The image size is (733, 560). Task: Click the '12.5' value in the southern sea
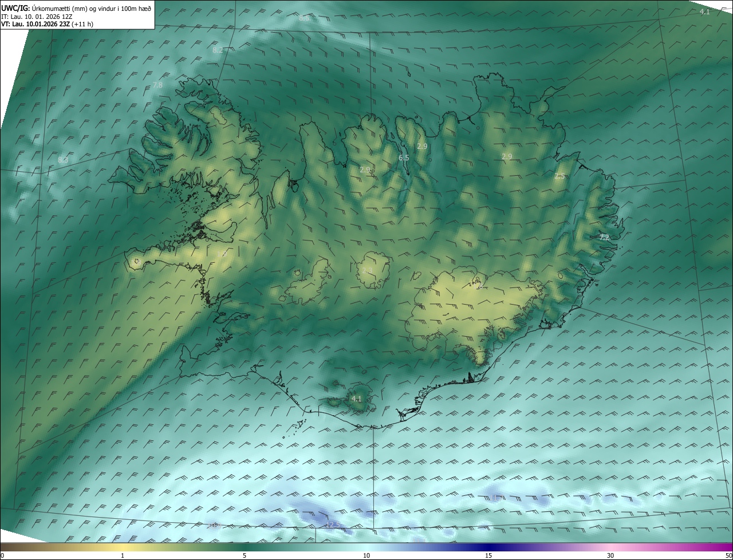tap(333, 524)
